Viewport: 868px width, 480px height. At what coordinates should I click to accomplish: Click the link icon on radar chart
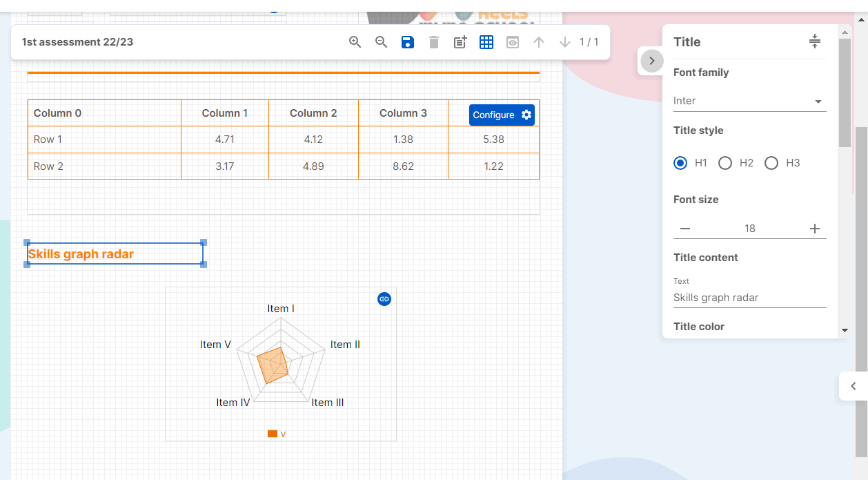pos(384,299)
